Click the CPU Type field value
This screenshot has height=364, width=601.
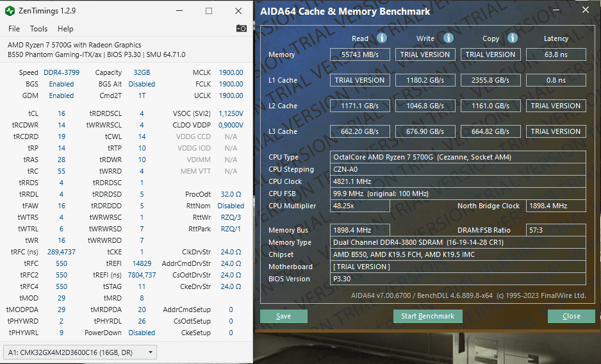point(458,157)
